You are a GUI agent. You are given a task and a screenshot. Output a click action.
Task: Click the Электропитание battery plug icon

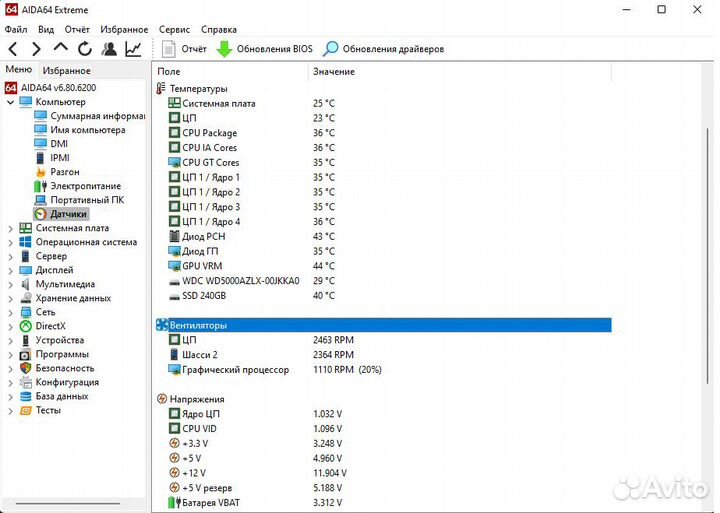click(41, 186)
